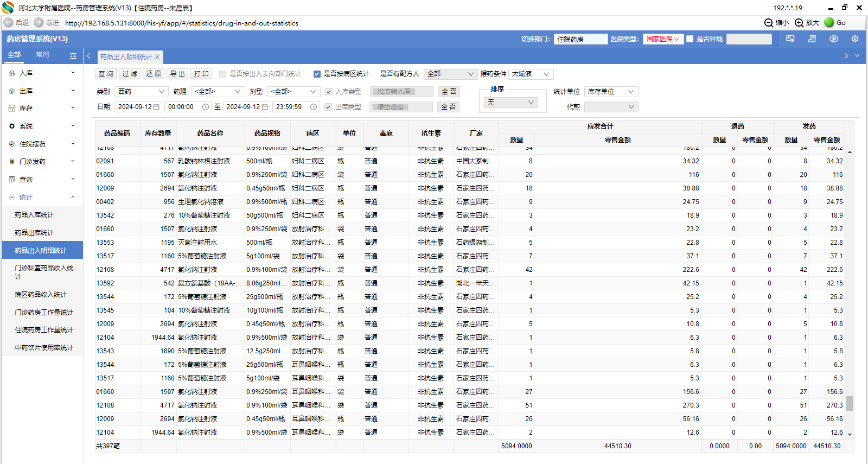Viewport: 868px width, 464px height.
Task: Collapse sidebar using the menu fold icon
Action: coord(73,56)
